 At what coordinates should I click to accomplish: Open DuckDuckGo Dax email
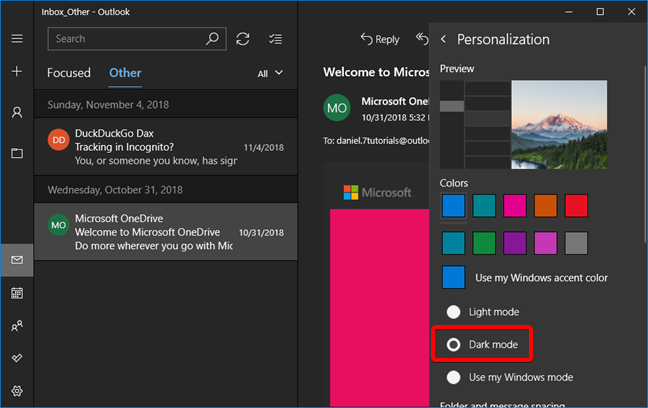(166, 147)
